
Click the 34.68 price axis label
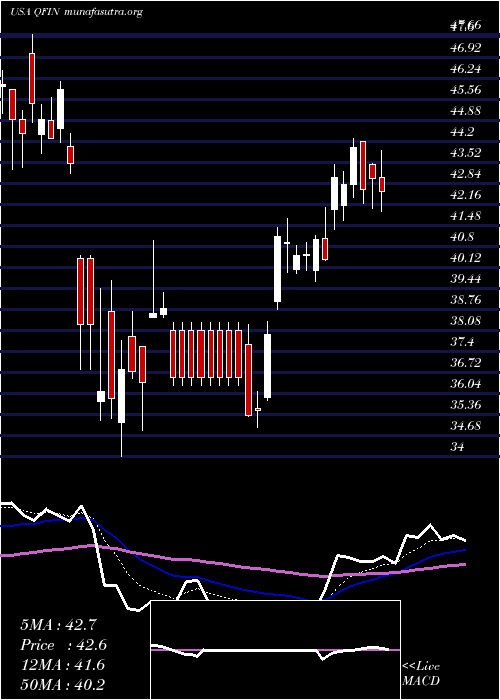(x=466, y=425)
